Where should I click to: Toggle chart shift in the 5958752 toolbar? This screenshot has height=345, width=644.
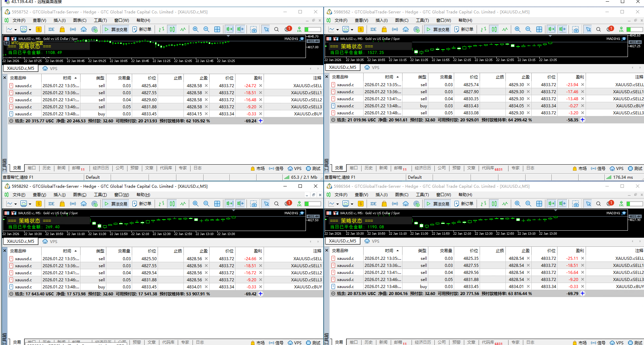(240, 30)
